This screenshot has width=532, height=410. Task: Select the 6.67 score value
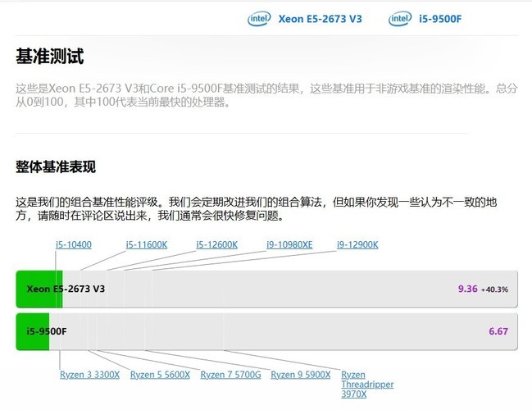point(498,331)
